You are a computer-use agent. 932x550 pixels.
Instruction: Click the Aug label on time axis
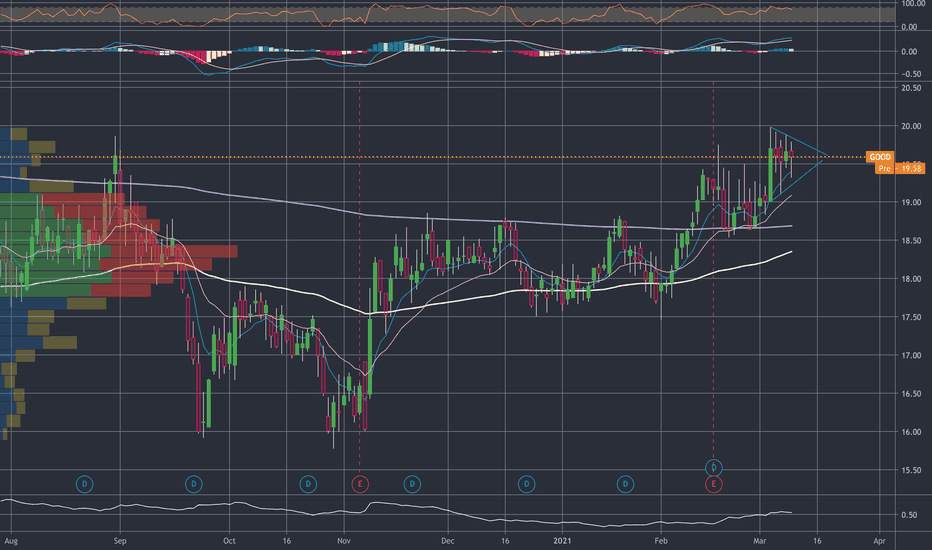coord(11,541)
